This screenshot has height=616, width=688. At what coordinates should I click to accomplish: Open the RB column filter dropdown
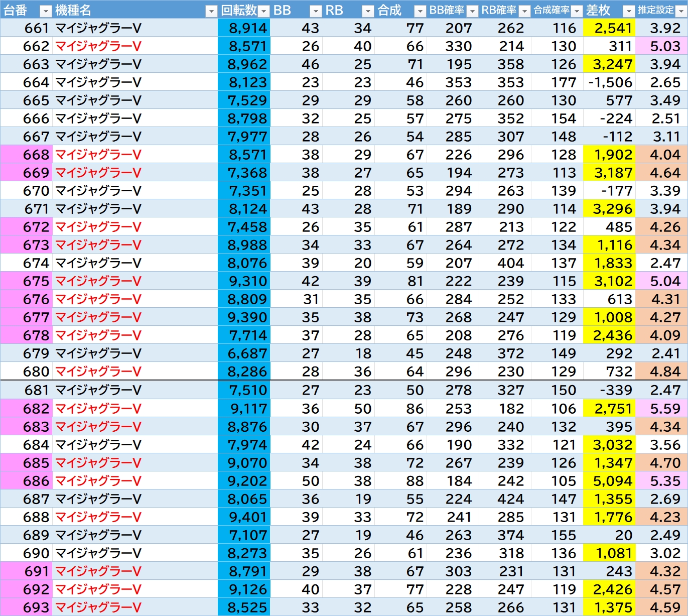point(368,11)
